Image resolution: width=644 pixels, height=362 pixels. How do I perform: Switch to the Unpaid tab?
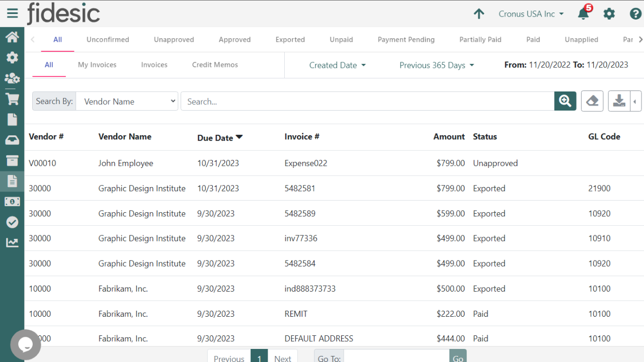(341, 39)
